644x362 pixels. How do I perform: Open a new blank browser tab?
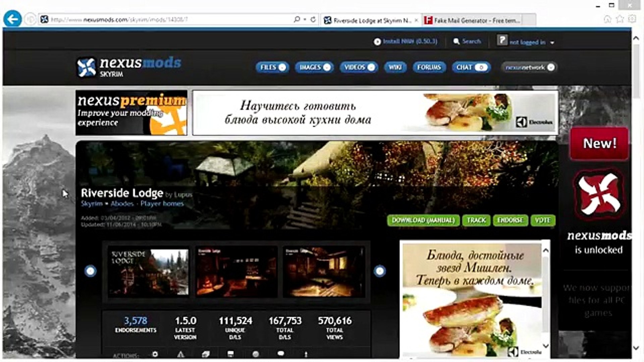click(529, 20)
